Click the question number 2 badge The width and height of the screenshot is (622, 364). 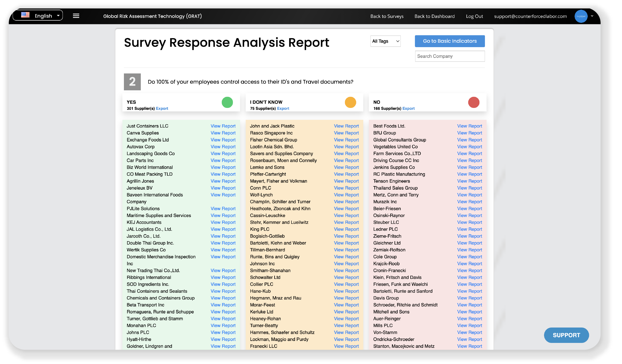pyautogui.click(x=132, y=82)
